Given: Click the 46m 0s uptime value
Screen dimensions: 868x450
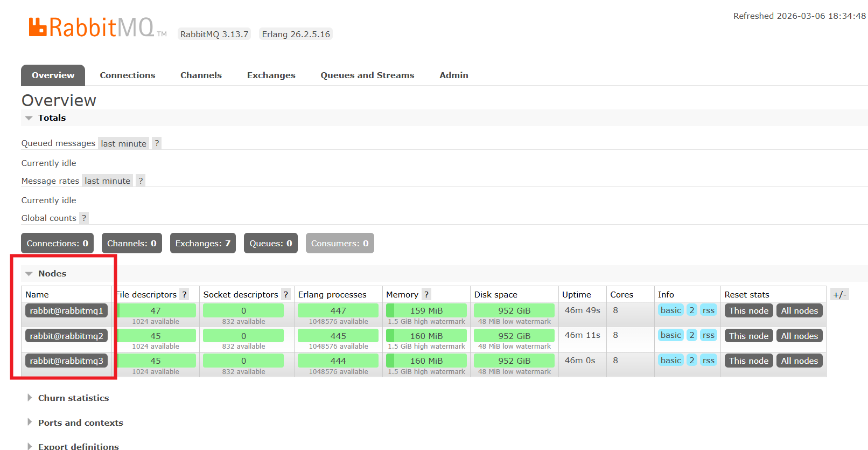Looking at the screenshot, I should 580,360.
